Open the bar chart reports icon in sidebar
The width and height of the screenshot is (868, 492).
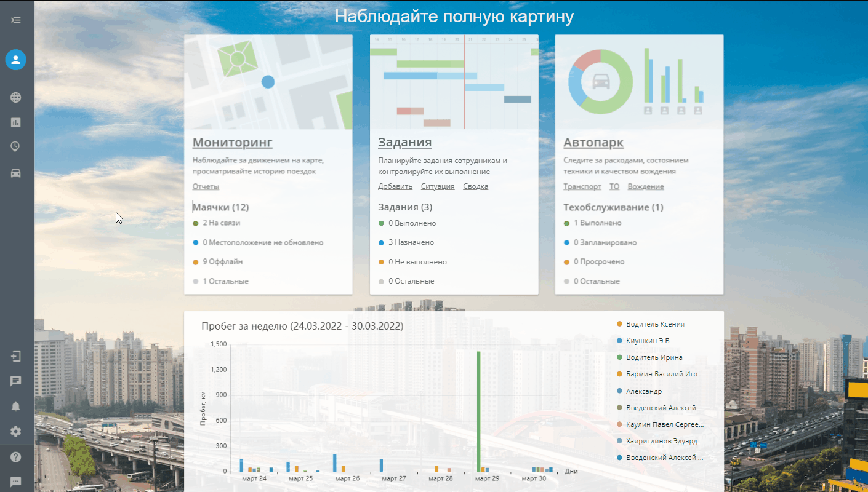pos(16,122)
